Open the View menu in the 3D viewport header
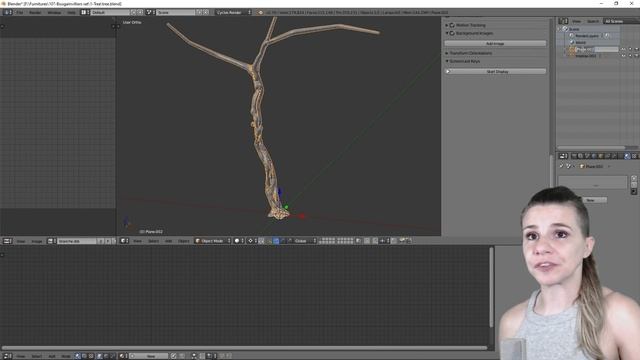Image resolution: width=640 pixels, height=360 pixels. click(138, 241)
